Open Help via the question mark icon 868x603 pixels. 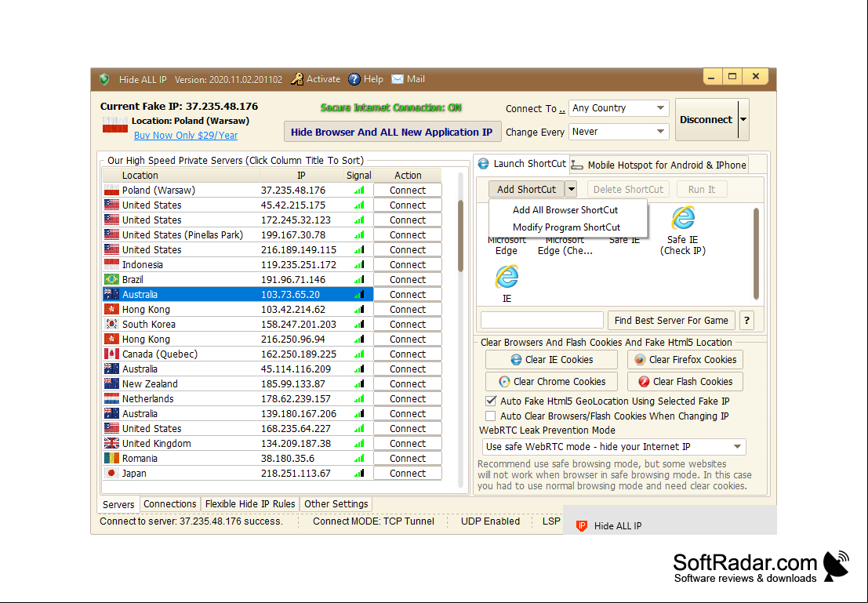(354, 79)
